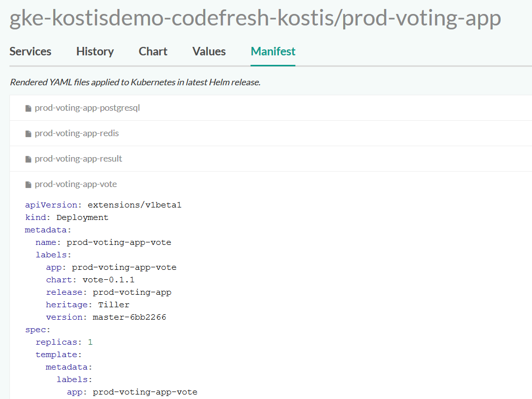Click the 'Rendered YAML files' description text
Screen dimensions: 532x399
[135, 82]
